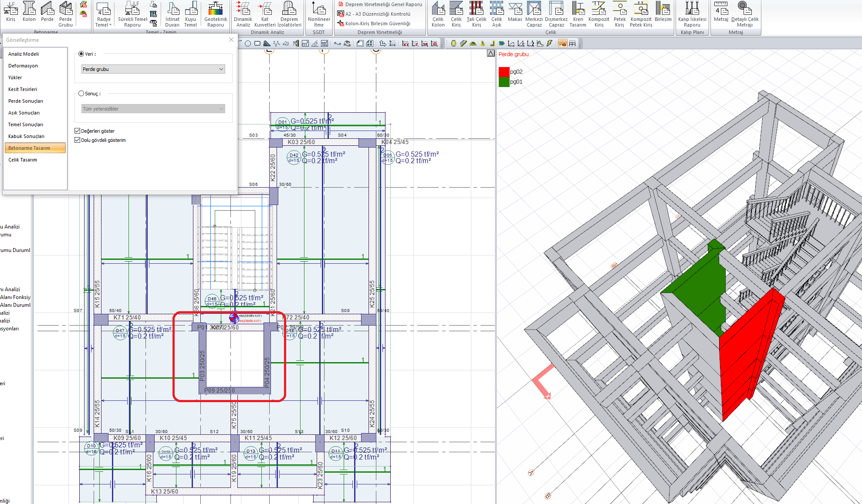This screenshot has width=862, height=504.
Task: Open Tali Çelik Kiriş report
Action: pos(477,14)
